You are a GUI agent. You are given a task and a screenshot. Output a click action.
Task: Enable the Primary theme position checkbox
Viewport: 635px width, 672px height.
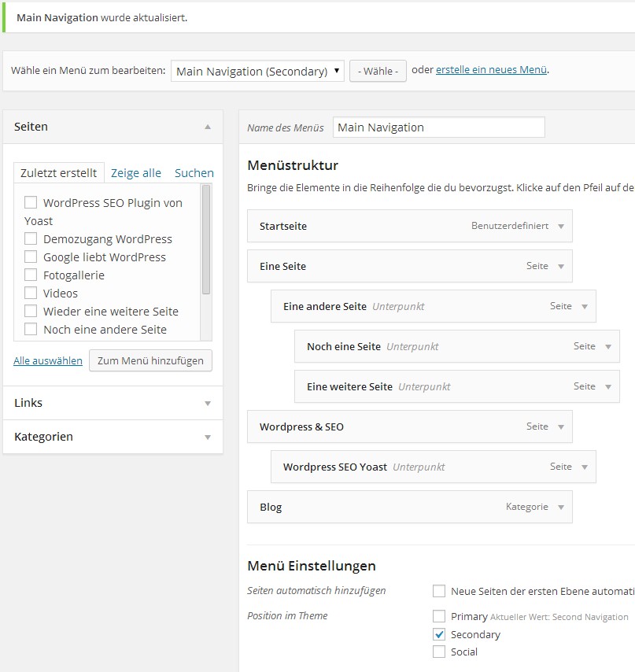coord(439,616)
